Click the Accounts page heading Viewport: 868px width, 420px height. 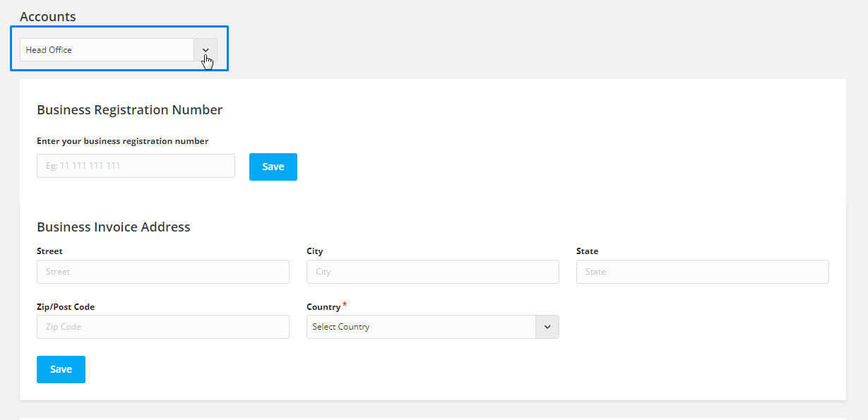(x=48, y=16)
